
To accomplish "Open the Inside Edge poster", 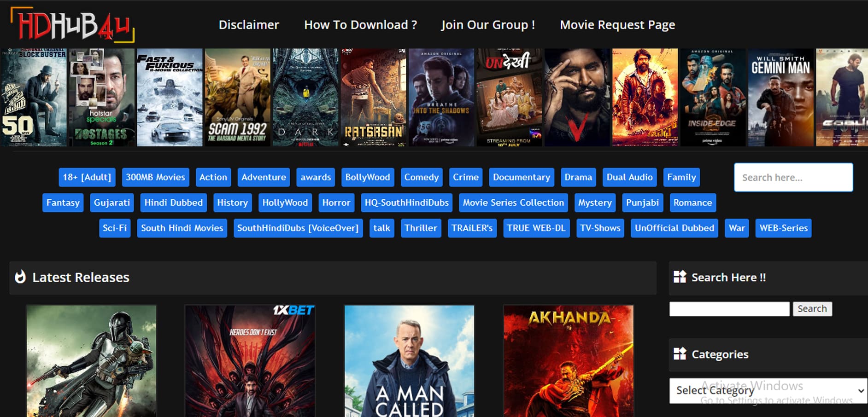I will point(713,98).
